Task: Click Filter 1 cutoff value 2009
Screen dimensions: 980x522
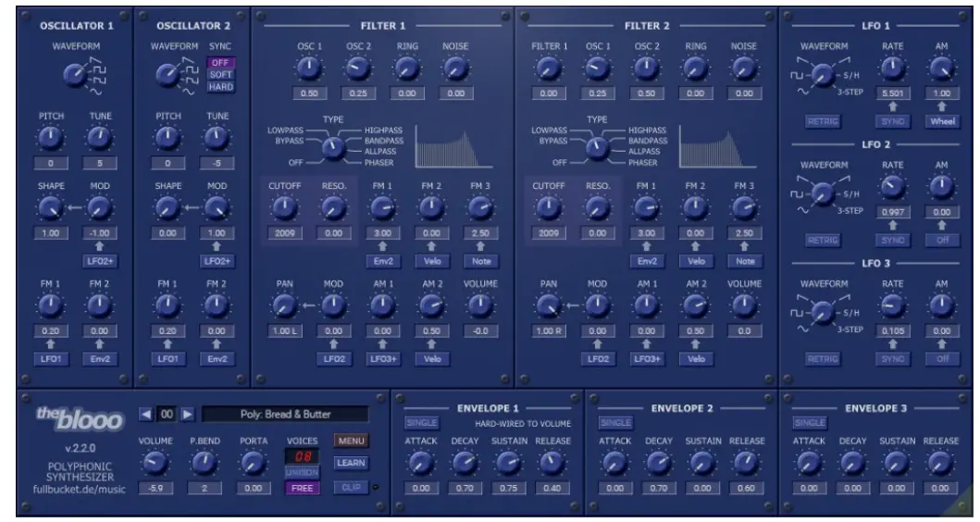Action: (284, 233)
